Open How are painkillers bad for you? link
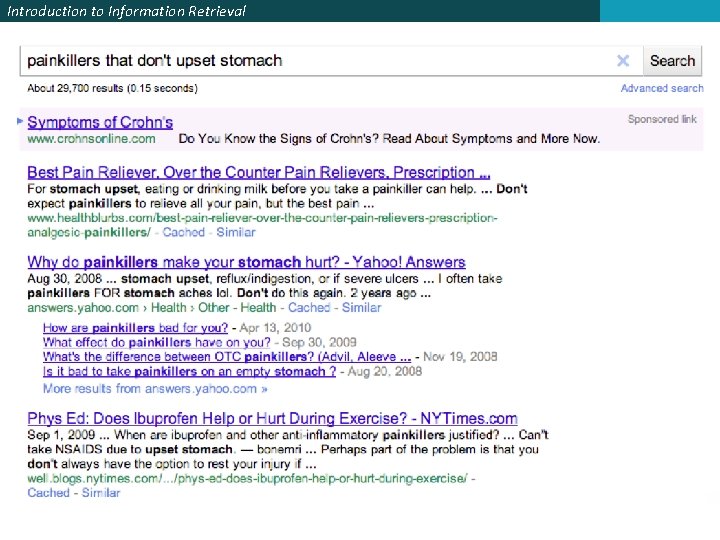 135,328
